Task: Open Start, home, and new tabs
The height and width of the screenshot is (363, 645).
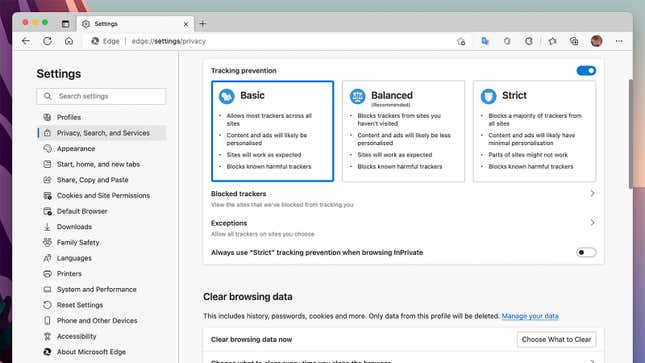Action: pyautogui.click(x=102, y=164)
